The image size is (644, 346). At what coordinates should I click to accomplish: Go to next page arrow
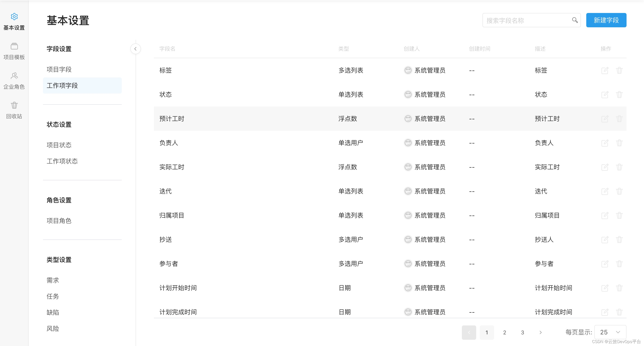pyautogui.click(x=540, y=333)
